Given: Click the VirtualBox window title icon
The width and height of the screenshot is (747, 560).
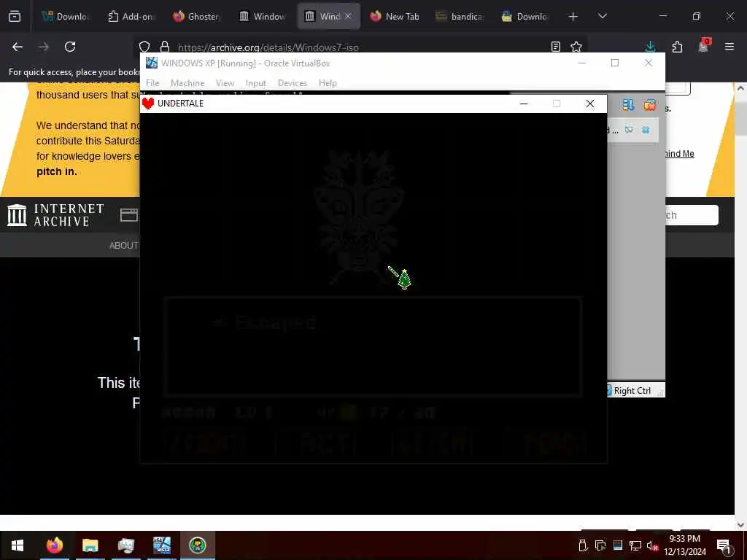Looking at the screenshot, I should [152, 63].
